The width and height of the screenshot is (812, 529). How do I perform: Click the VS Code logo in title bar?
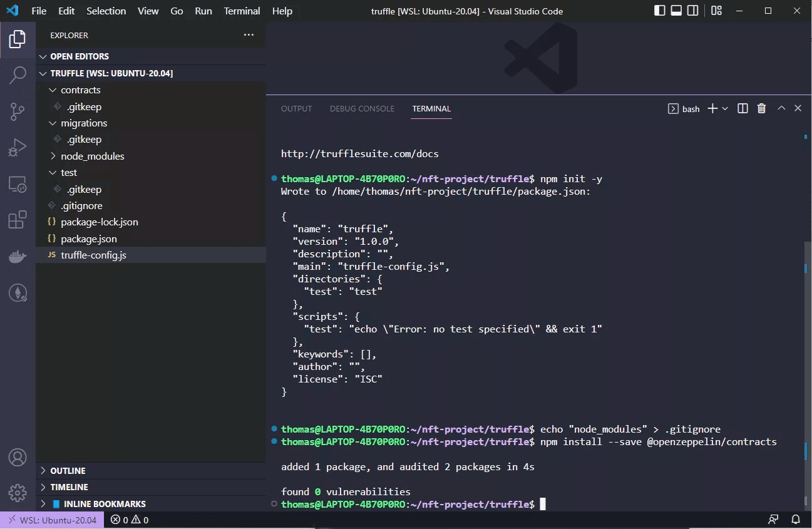pos(12,11)
